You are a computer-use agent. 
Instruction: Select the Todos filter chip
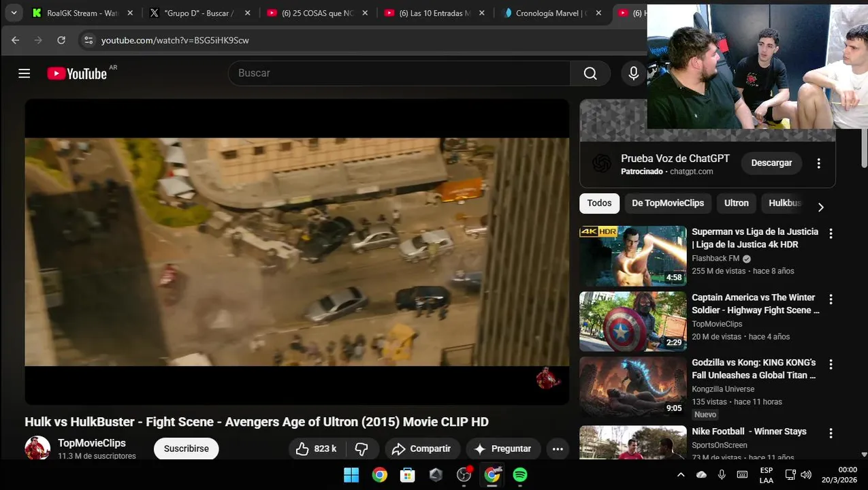click(x=599, y=203)
